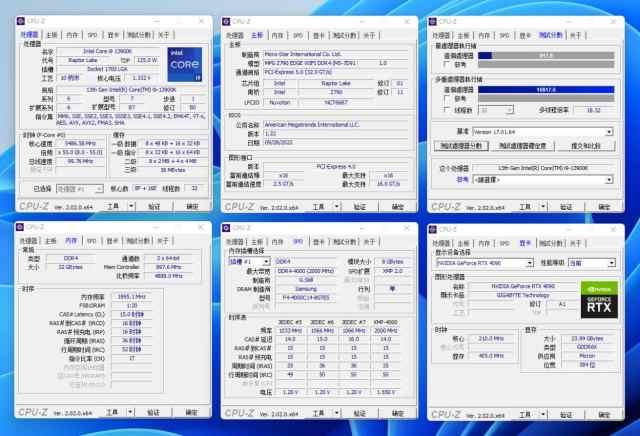640x436 pixels.
Task: Switch to 内存 tab in the 主板 window
Action: click(278, 36)
